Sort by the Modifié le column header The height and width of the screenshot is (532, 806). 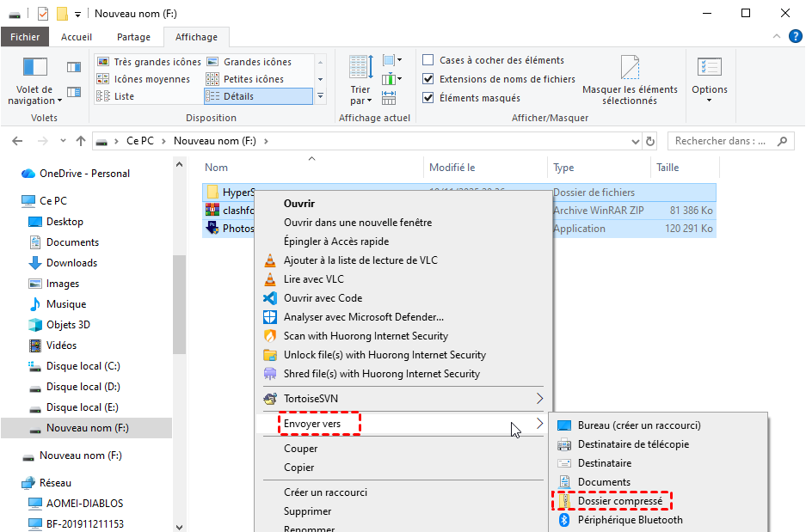click(452, 168)
